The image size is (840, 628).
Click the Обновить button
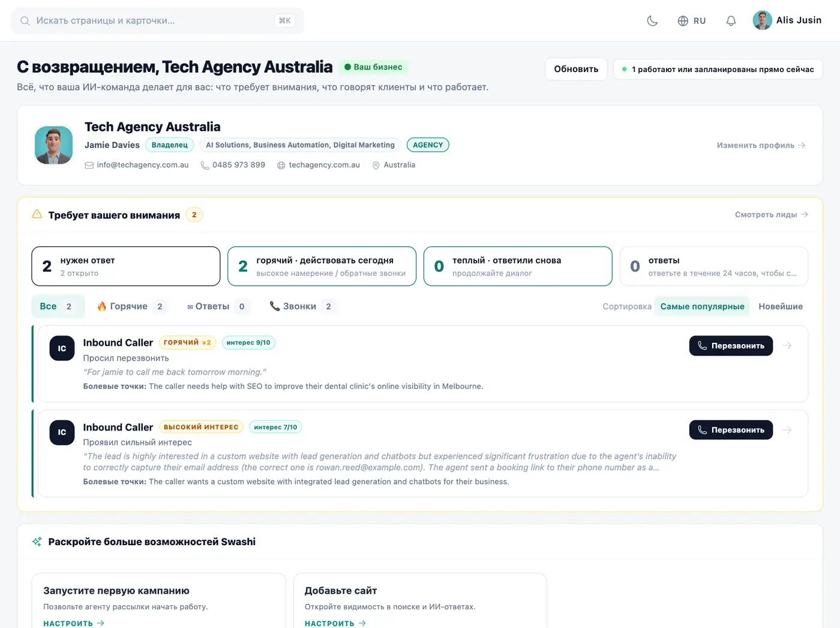coord(576,69)
